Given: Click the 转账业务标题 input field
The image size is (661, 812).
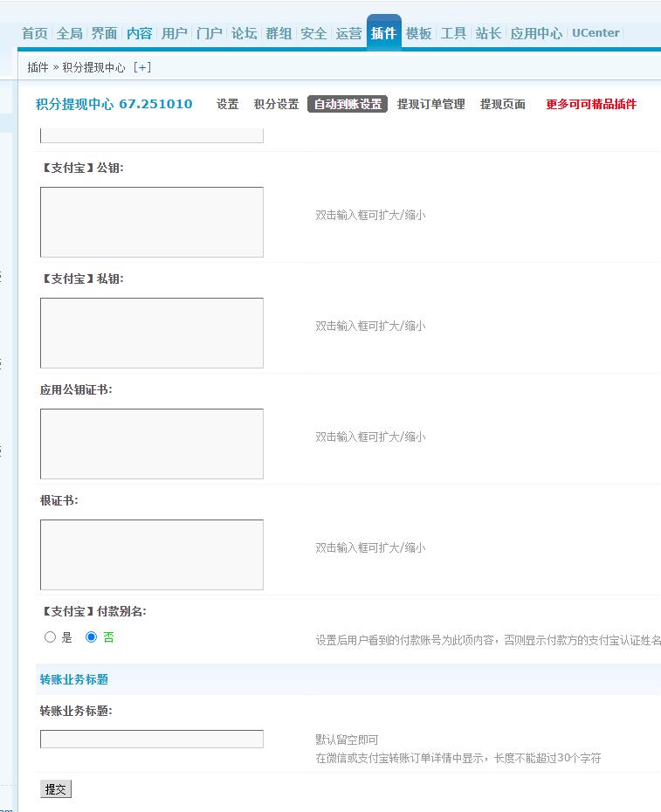Looking at the screenshot, I should point(151,739).
